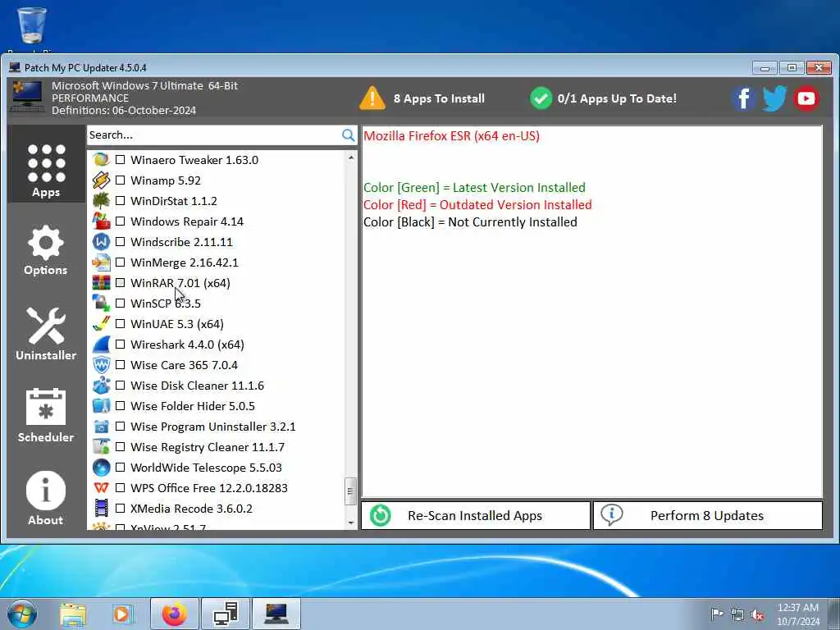Image resolution: width=840 pixels, height=630 pixels.
Task: Check the Wise Care 365 7.0.4 checkbox
Action: (121, 365)
